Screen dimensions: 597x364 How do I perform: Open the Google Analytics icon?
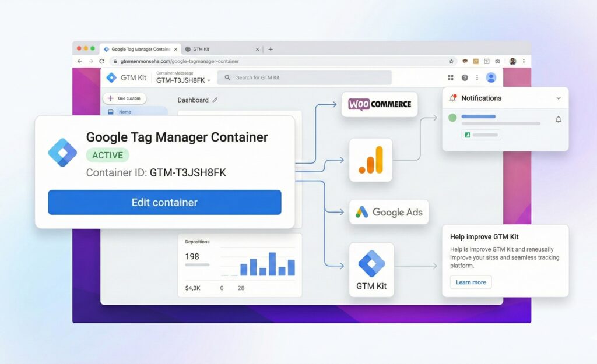(x=371, y=161)
